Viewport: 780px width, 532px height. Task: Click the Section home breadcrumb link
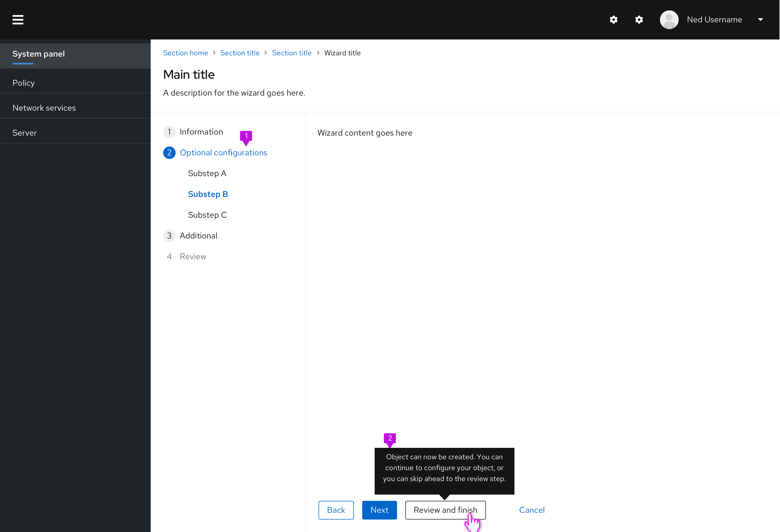point(185,53)
